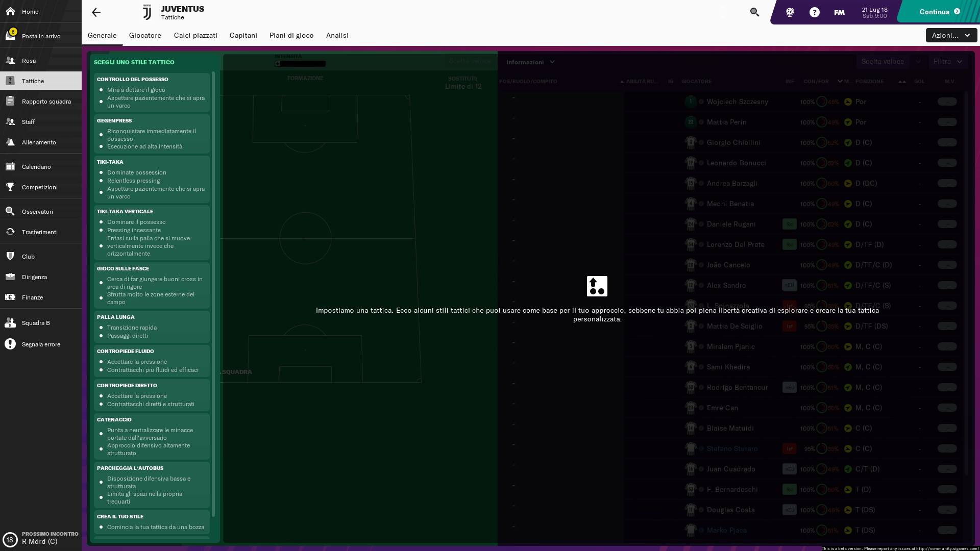
Task: Open the Competizioni trophy icon
Action: pyautogui.click(x=10, y=187)
